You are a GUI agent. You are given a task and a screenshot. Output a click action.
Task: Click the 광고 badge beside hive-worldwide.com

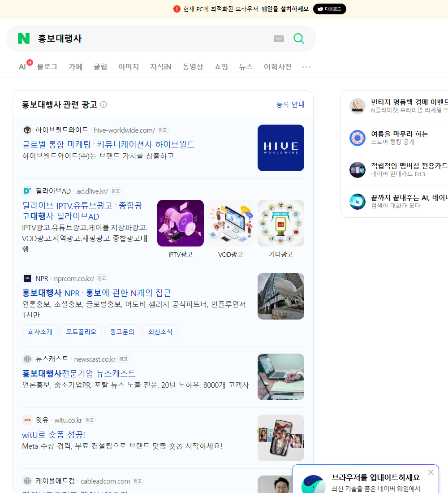tap(163, 130)
